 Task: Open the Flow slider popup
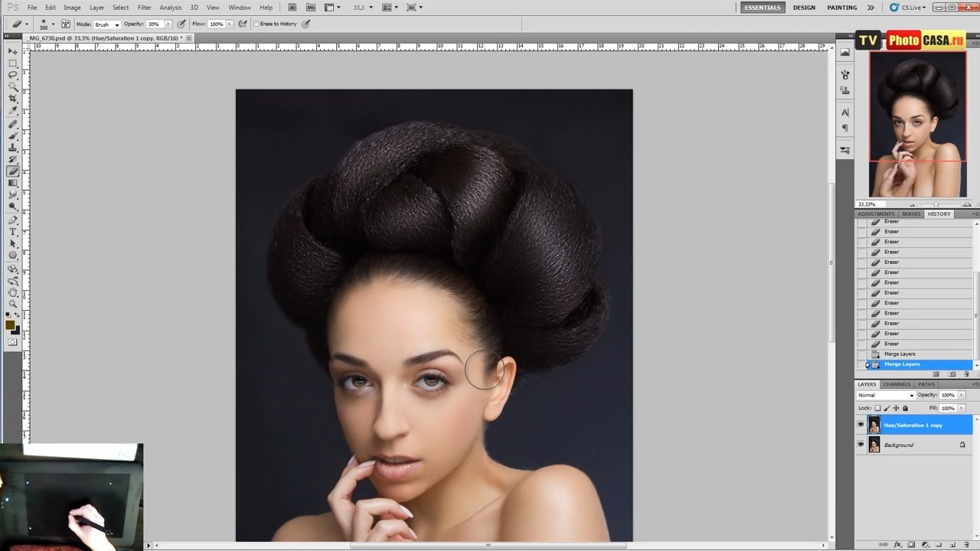[228, 24]
